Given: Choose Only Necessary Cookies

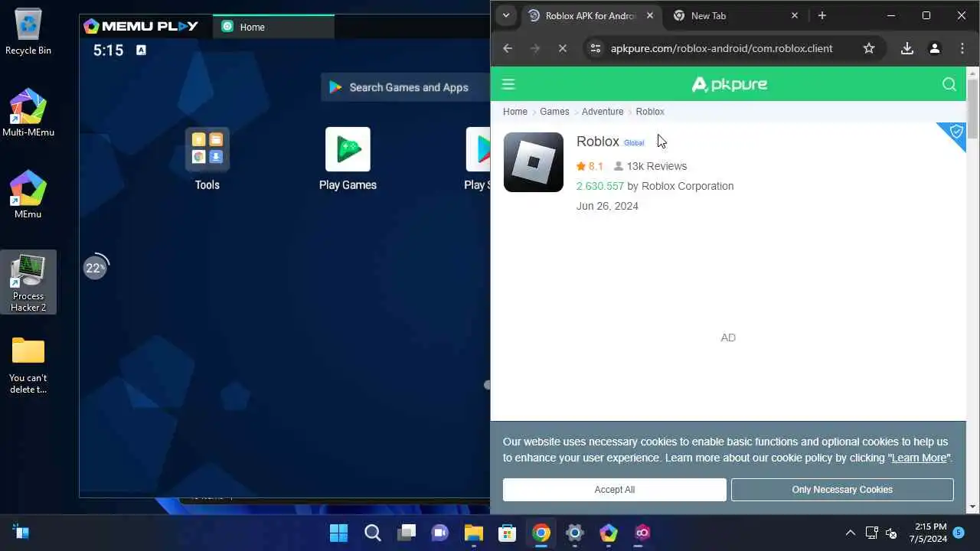Looking at the screenshot, I should 842,490.
